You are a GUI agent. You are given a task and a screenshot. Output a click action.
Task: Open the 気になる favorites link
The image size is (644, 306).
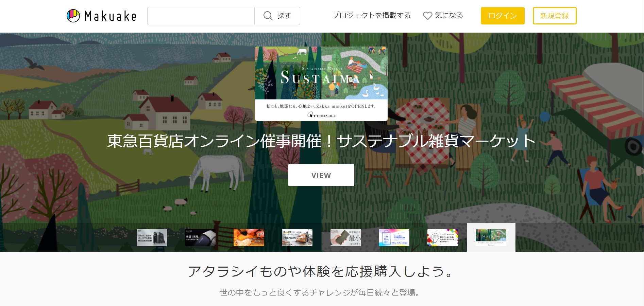click(443, 16)
